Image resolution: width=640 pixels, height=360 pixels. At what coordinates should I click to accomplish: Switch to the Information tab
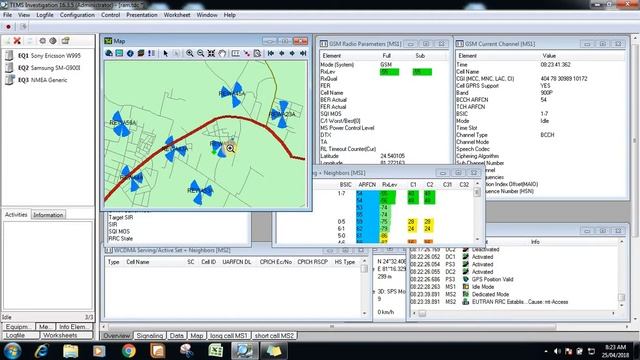48,215
